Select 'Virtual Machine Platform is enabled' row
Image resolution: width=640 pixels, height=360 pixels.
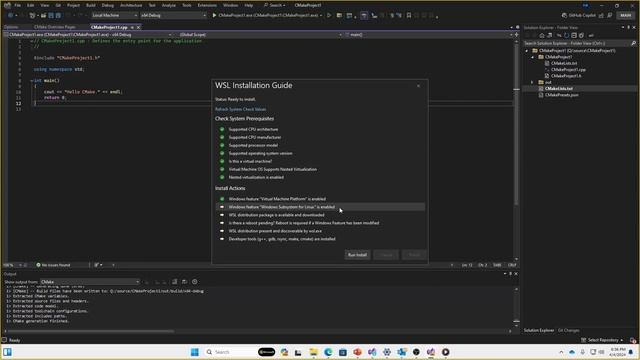pos(320,199)
